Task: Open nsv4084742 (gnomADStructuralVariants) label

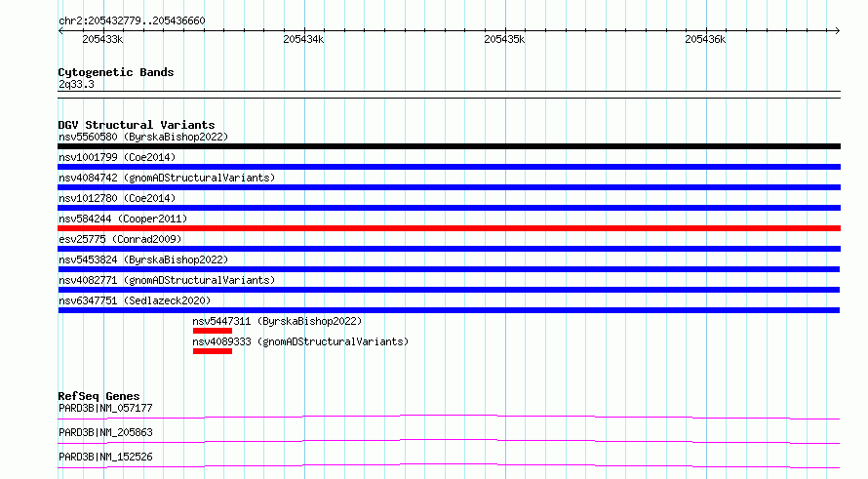Action: point(167,178)
